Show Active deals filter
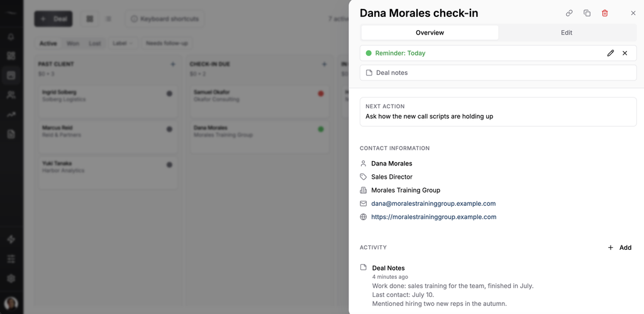This screenshot has height=314, width=644. [x=48, y=43]
